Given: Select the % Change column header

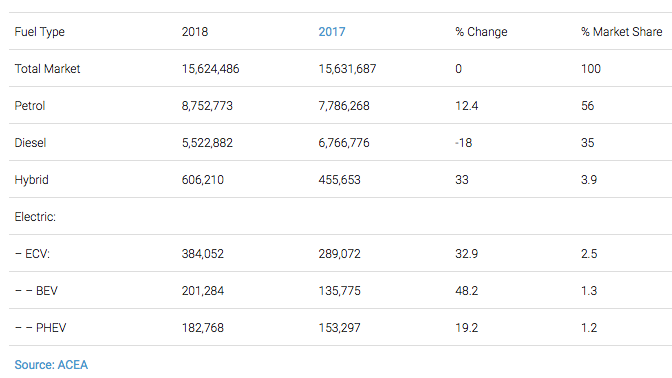Looking at the screenshot, I should (481, 32).
